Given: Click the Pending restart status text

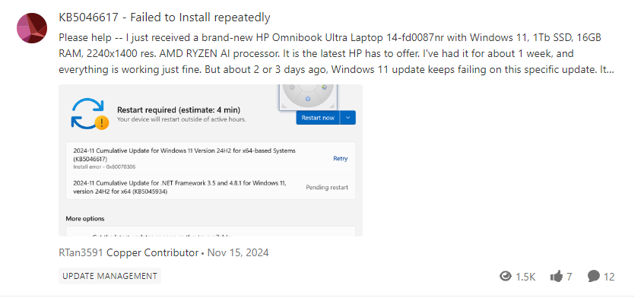Looking at the screenshot, I should coord(327,187).
